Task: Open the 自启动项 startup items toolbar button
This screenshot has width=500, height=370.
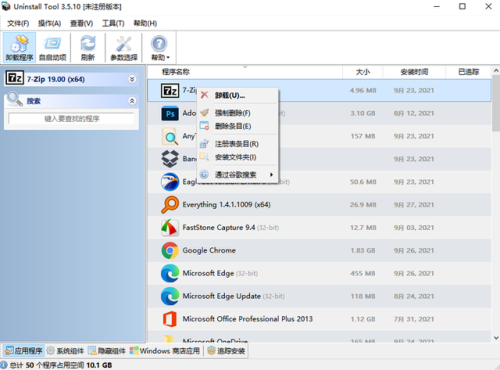Action: [x=53, y=48]
